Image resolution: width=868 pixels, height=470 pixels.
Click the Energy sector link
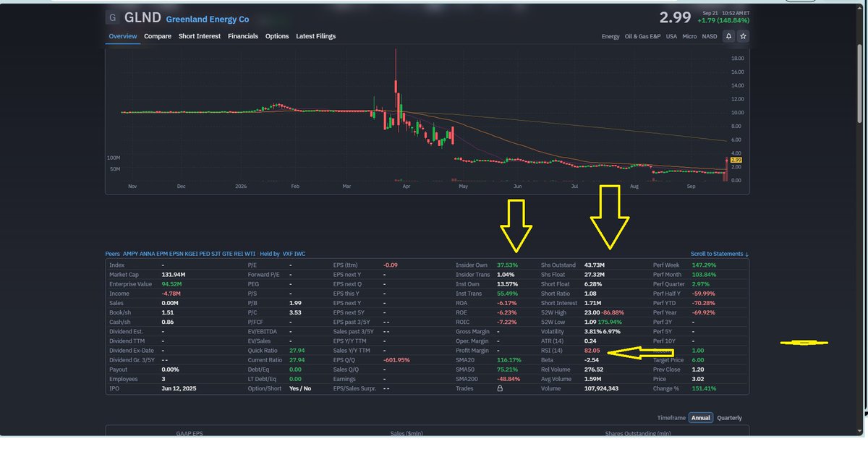tap(610, 36)
